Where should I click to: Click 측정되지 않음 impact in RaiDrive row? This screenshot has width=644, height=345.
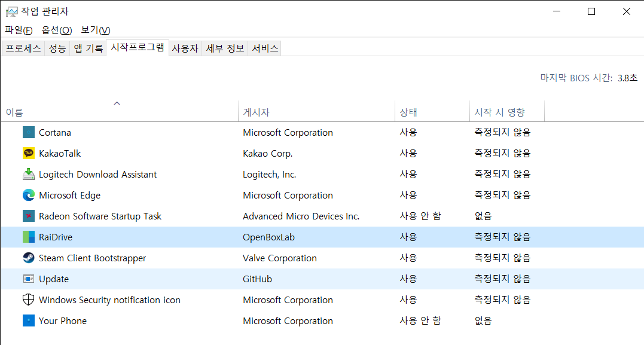tap(502, 237)
